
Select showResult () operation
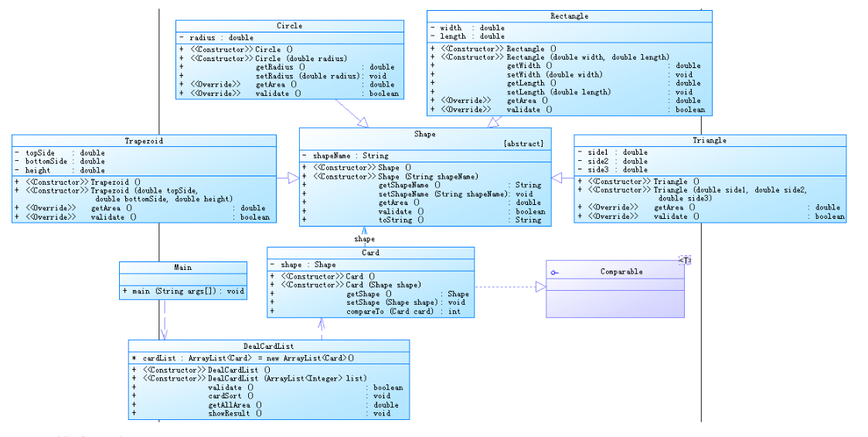pos(235,413)
